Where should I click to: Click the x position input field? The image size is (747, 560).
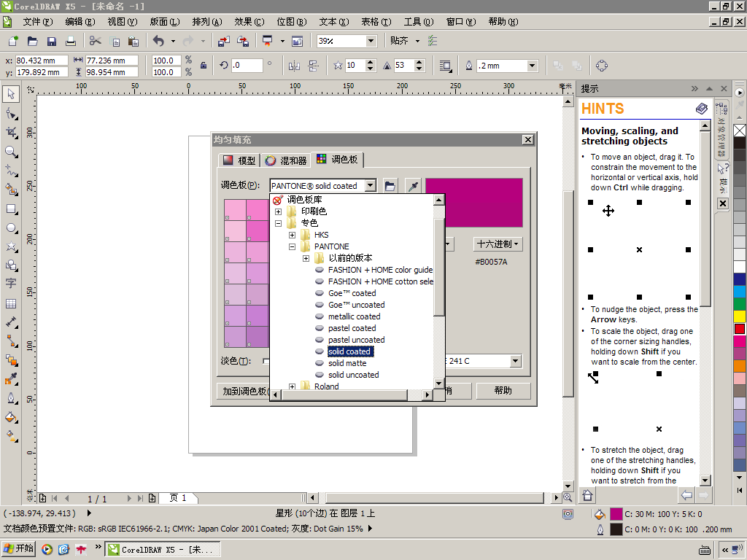(x=42, y=61)
